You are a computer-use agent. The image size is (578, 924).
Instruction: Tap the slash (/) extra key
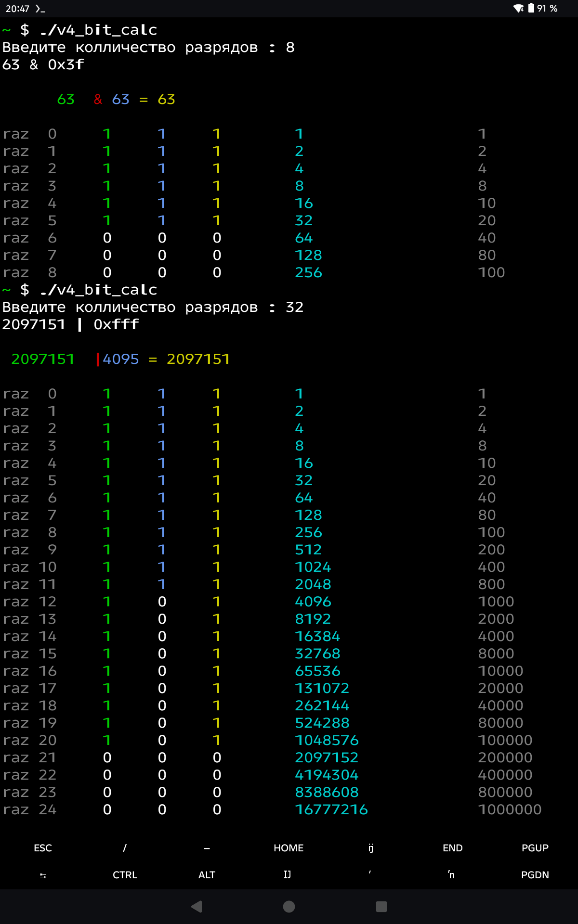[125, 848]
